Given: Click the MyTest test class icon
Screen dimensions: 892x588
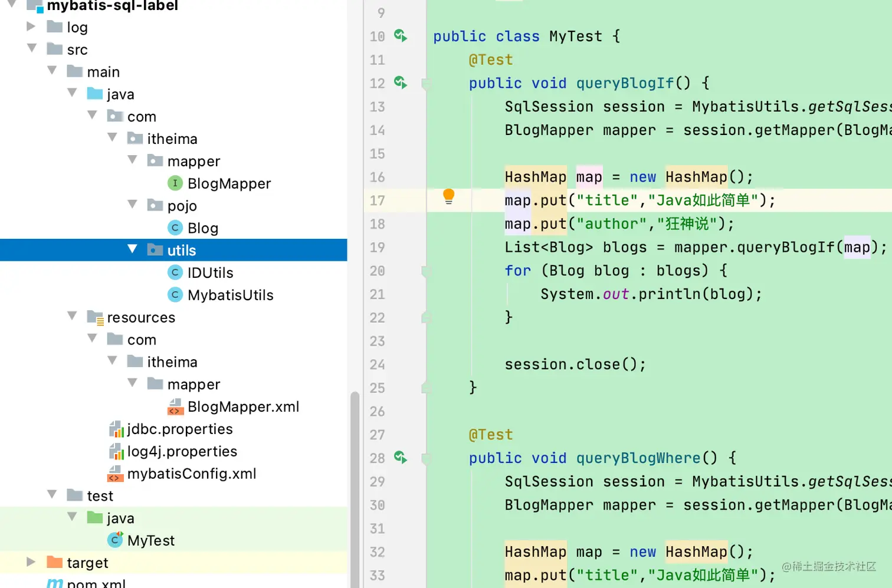Looking at the screenshot, I should click(115, 540).
